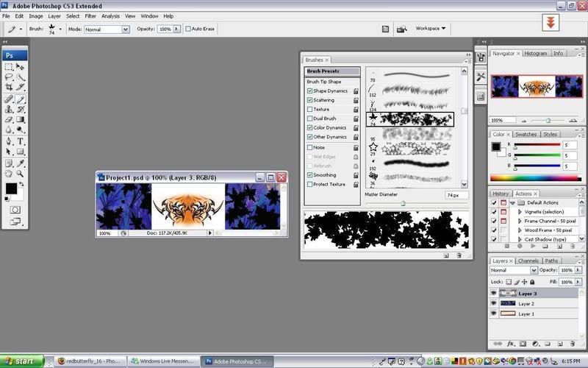Select the Lasso tool
Screen dimensions: 588x368
click(9, 77)
